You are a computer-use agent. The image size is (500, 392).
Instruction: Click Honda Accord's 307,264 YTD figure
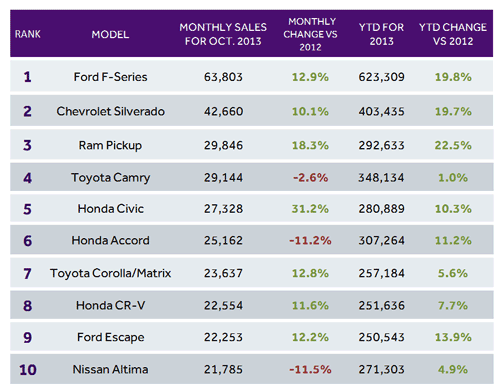point(381,240)
